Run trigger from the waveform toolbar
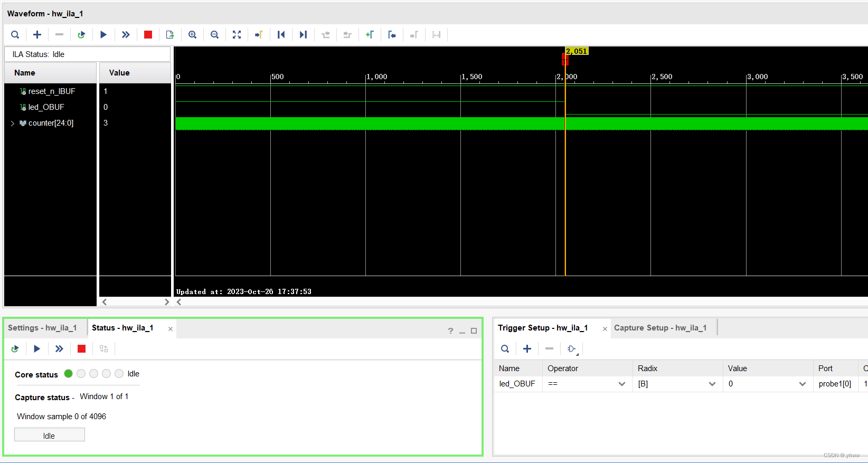Image resolution: width=868 pixels, height=463 pixels. click(103, 35)
